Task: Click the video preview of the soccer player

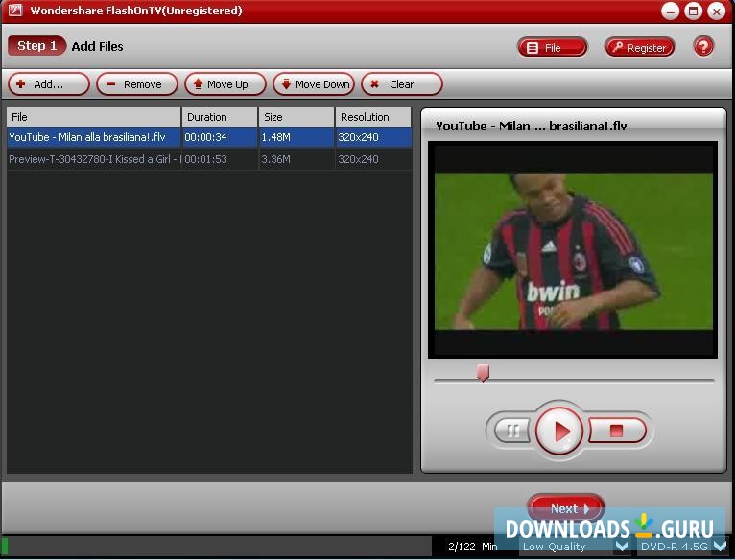Action: tap(573, 251)
